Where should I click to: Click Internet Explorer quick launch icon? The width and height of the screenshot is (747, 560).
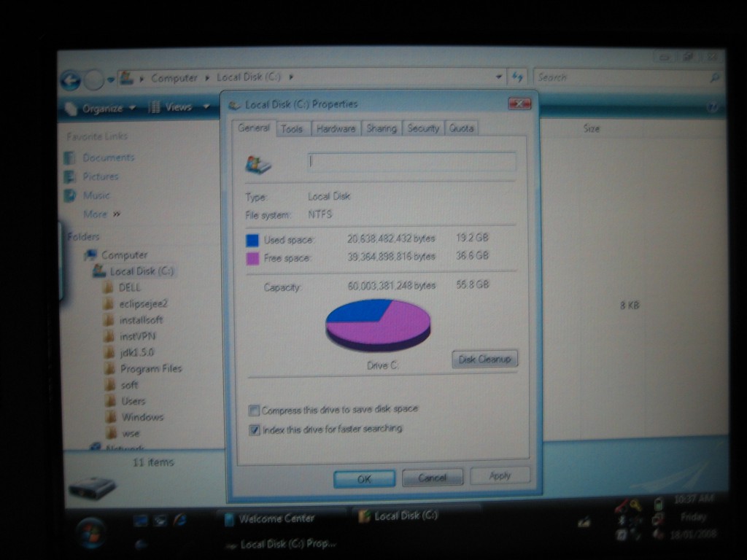[x=180, y=520]
